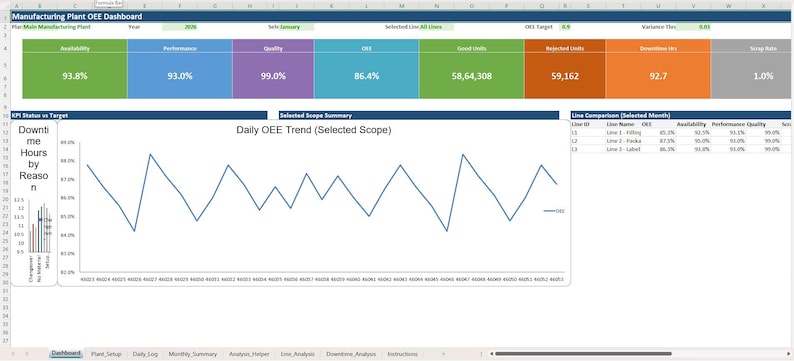Select the Line 3 - Label name cell
Viewport: 794px width, 361px height.
tap(623, 149)
